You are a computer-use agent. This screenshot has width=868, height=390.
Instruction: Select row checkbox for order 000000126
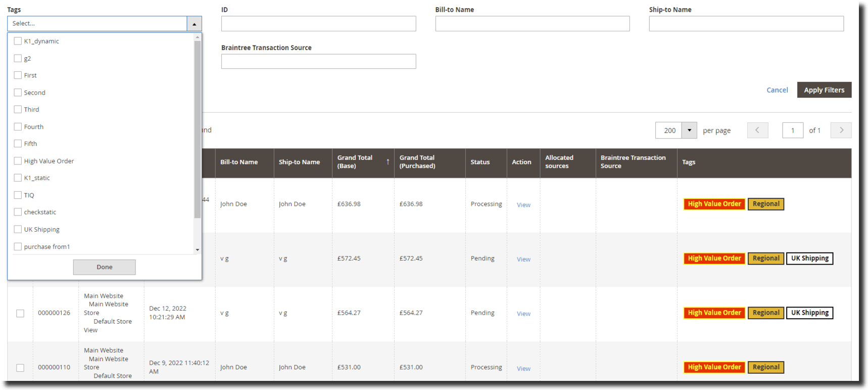[x=20, y=313]
